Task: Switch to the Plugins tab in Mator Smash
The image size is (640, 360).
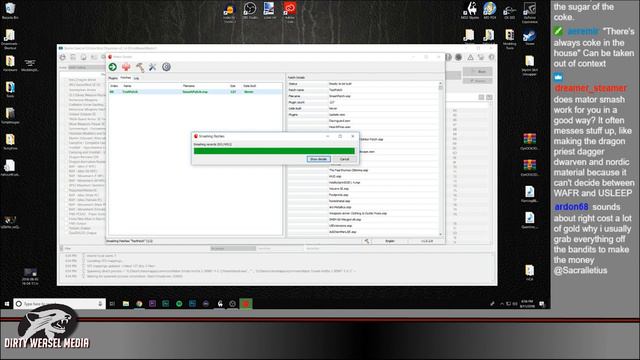Action: pyautogui.click(x=113, y=78)
